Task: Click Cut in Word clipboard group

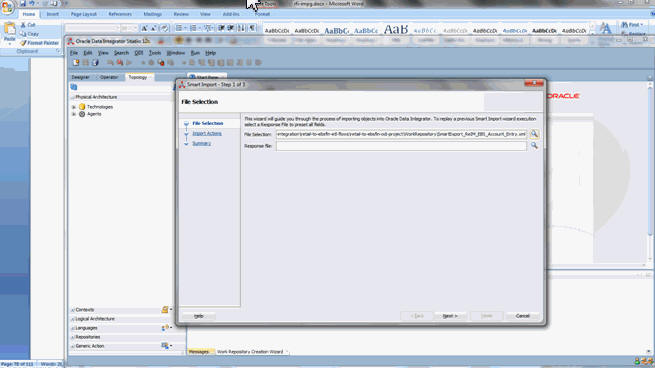Action: click(28, 25)
